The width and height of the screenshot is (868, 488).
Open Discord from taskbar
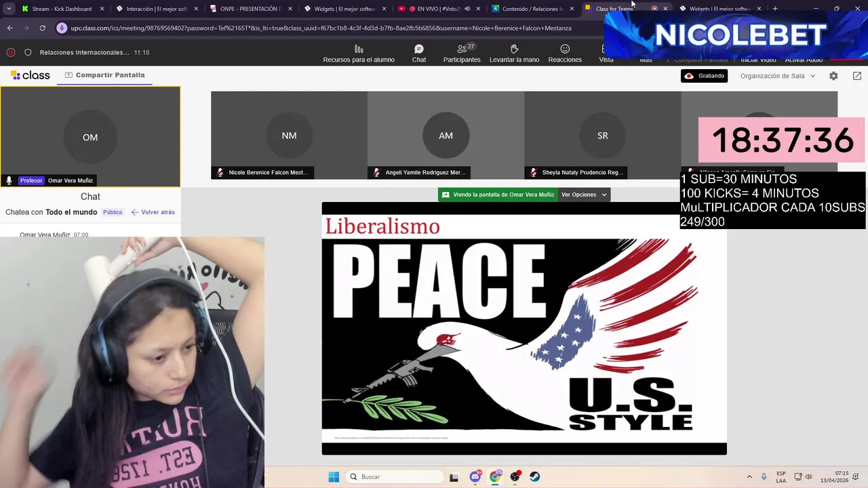coord(475,476)
